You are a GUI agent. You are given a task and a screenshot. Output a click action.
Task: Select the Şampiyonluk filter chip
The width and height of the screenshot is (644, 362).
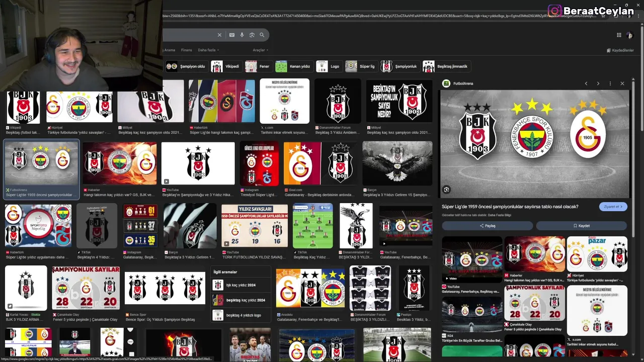(399, 66)
